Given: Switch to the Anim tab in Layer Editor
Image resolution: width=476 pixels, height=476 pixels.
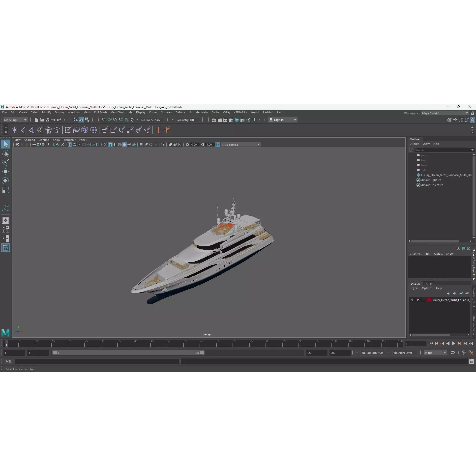Looking at the screenshot, I should (429, 283).
